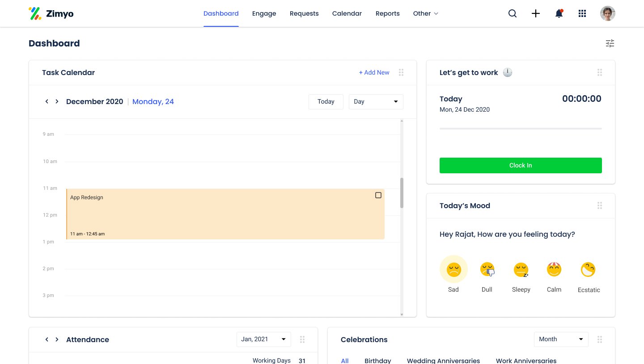This screenshot has height=364, width=644.
Task: Choose the Ecstatic mood emoji
Action: (x=588, y=270)
